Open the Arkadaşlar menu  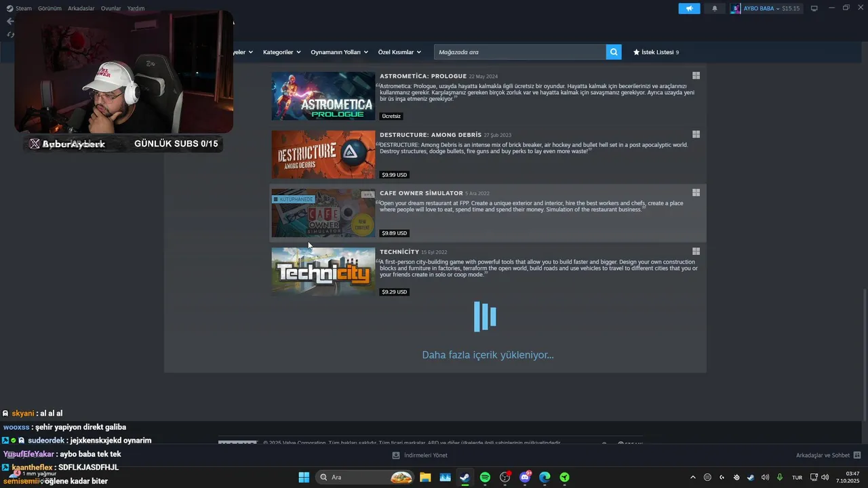[81, 9]
